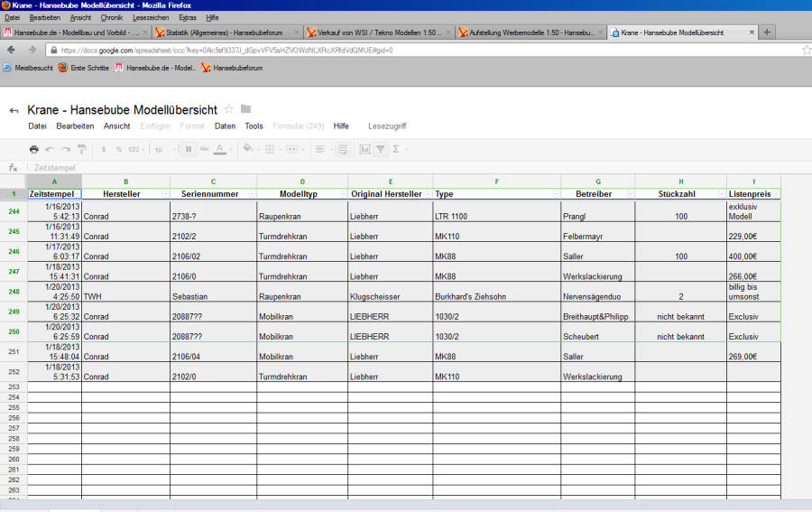The height and width of the screenshot is (512, 812).
Task: Open the spreadsheet Bearbeiten menu
Action: pos(75,126)
